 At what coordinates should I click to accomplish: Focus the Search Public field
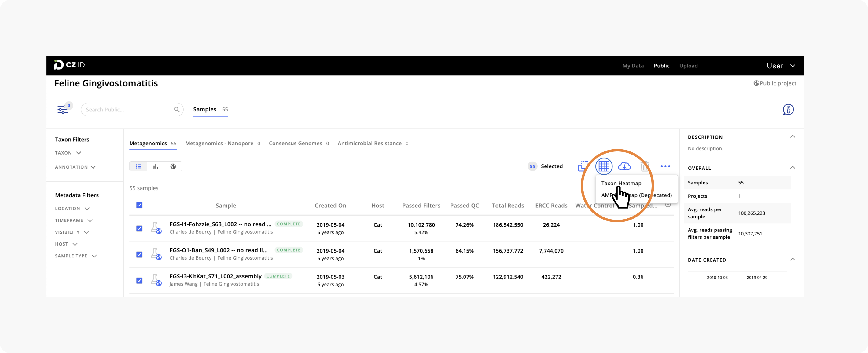click(132, 110)
